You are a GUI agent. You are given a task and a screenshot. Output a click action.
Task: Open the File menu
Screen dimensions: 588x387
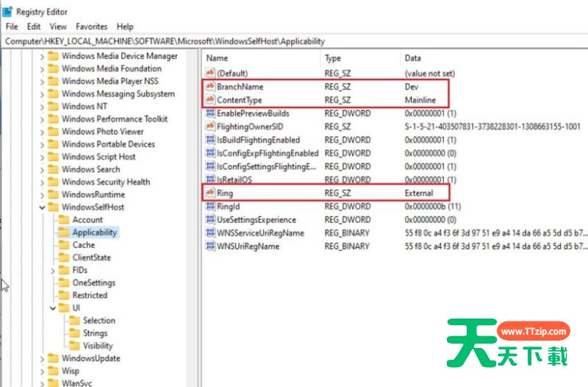12,26
